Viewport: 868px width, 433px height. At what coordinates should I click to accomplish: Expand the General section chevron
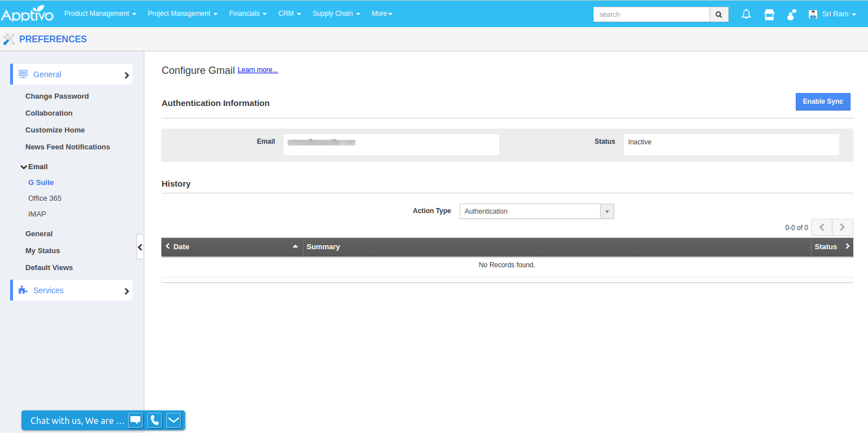click(x=127, y=75)
